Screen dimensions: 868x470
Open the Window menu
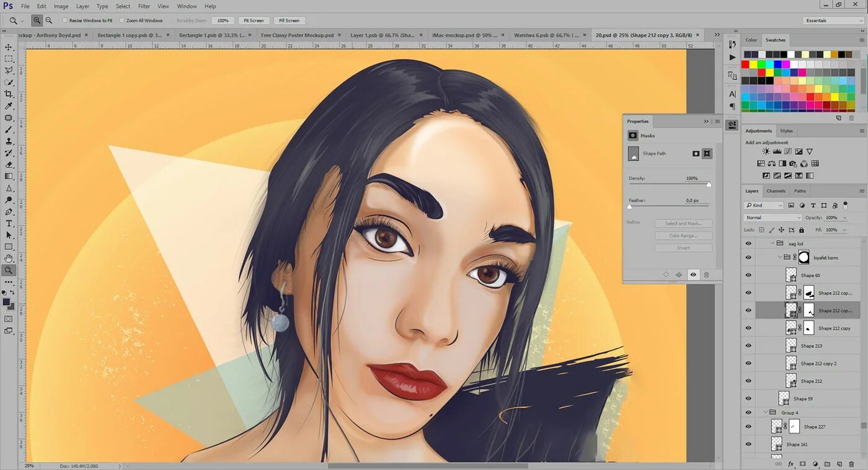pyautogui.click(x=187, y=6)
